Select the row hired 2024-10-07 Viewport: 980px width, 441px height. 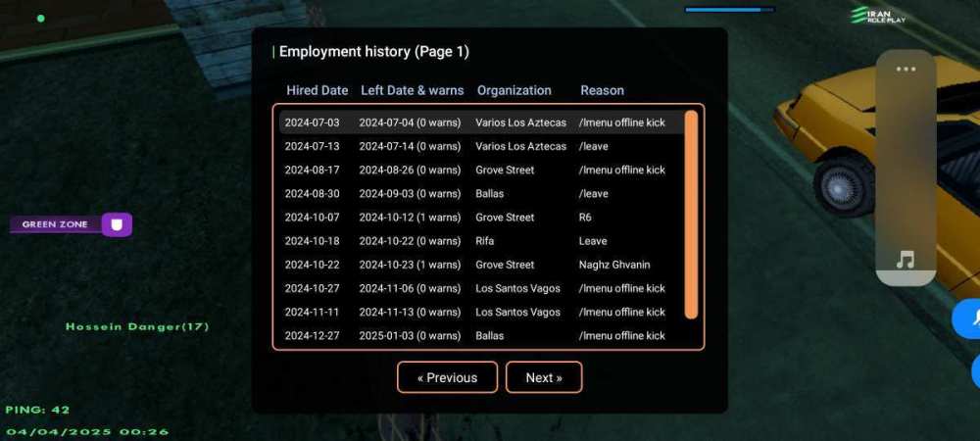click(x=481, y=218)
